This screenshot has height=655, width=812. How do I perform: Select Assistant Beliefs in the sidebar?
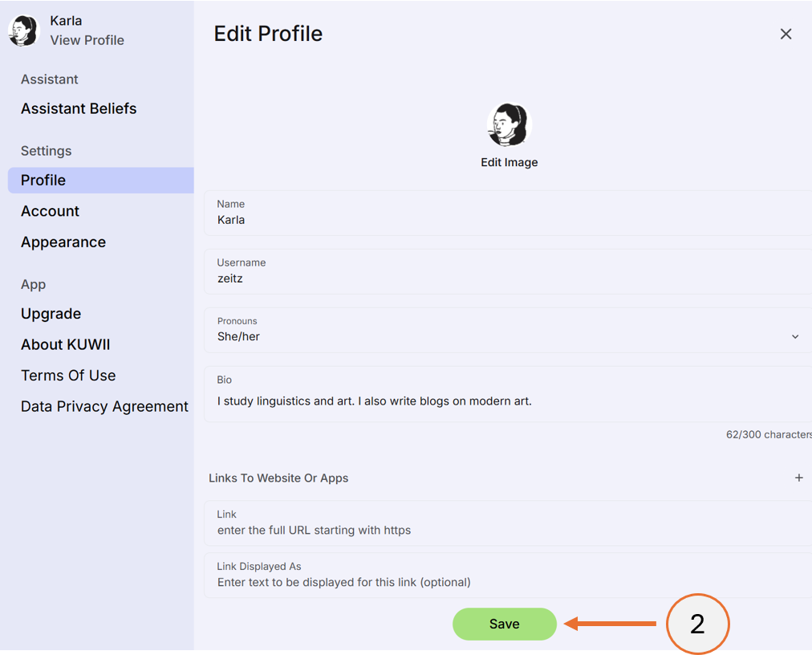78,108
